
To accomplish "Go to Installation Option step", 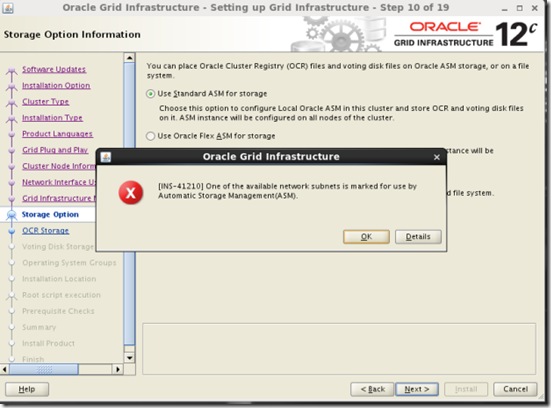I will click(56, 85).
